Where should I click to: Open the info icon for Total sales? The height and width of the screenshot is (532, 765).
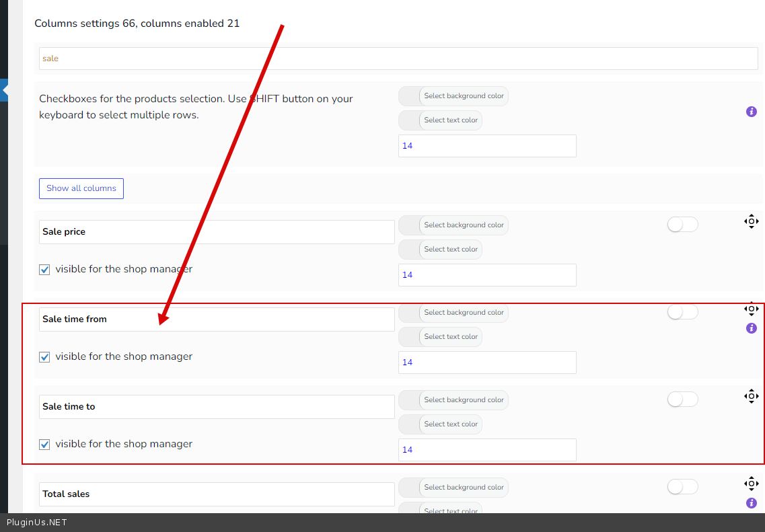[x=752, y=503]
